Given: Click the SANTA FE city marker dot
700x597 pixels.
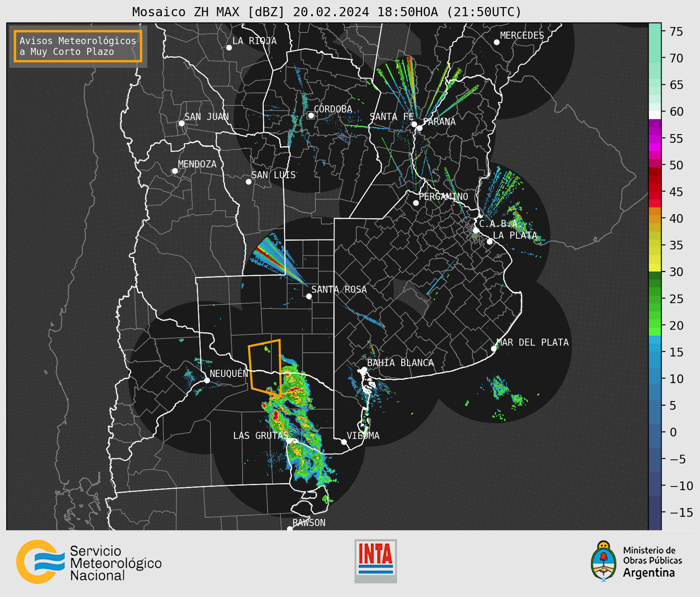Looking at the screenshot, I should (414, 124).
